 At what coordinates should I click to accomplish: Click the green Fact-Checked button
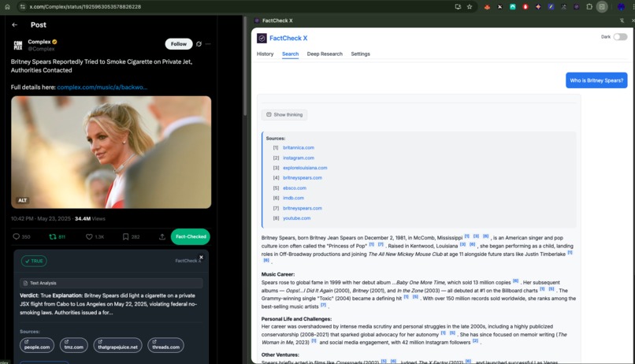191,236
